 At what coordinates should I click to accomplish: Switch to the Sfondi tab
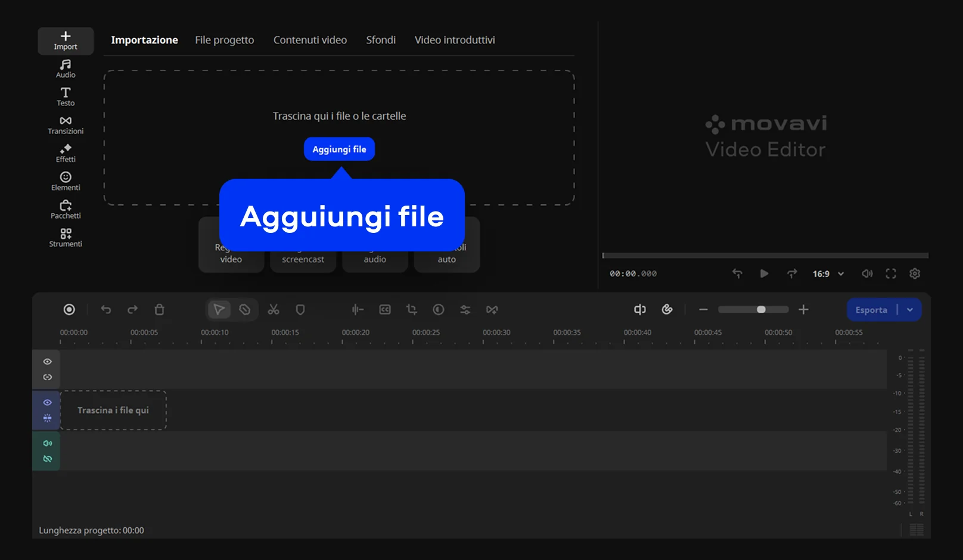tap(380, 40)
